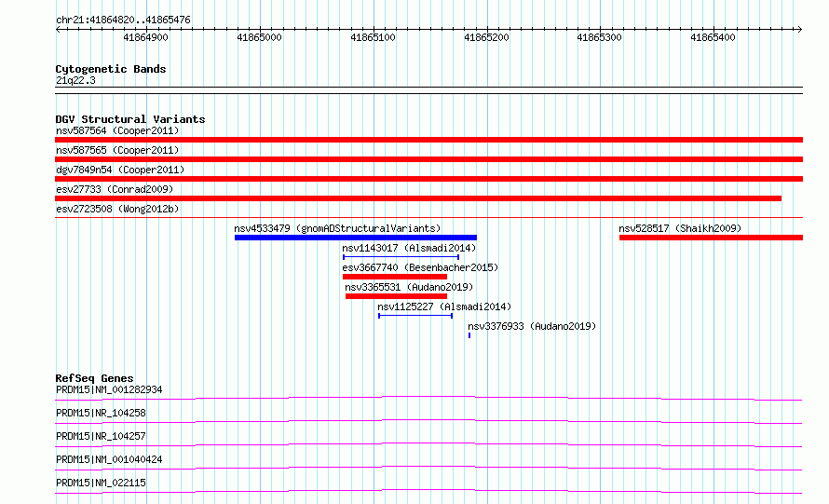Open variant dgv7849n54 (Cooper2011) label
The image size is (829, 504).
click(120, 170)
